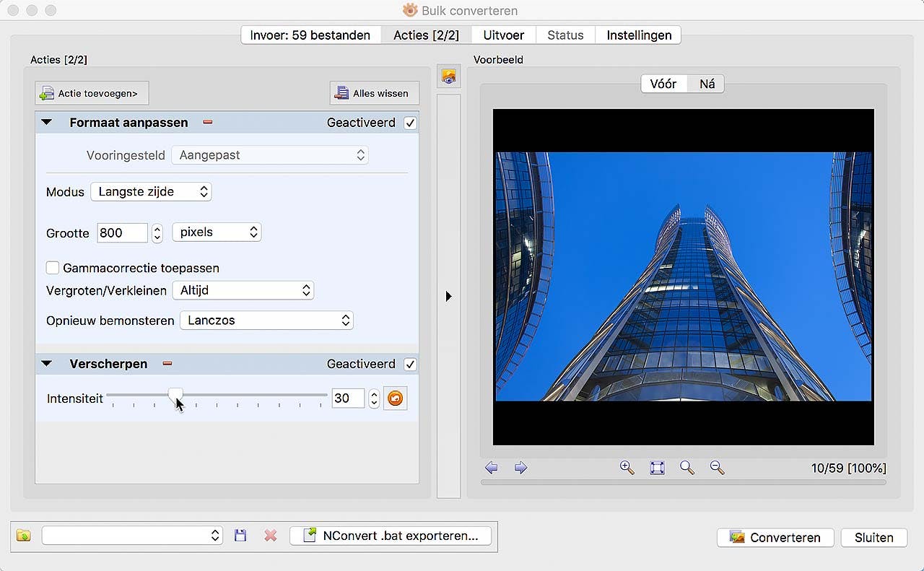Go to the next preview image
Screen dimensions: 924x571
[x=520, y=468]
